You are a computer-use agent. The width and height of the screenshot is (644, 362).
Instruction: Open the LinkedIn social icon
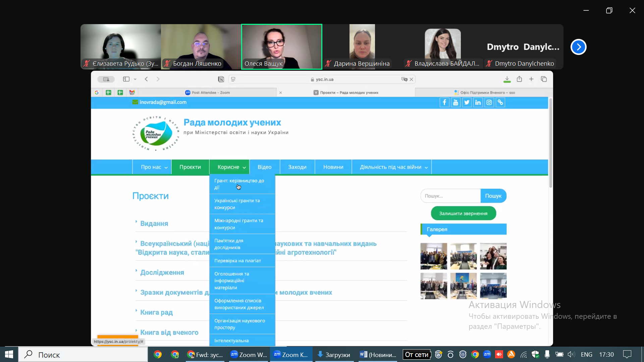click(478, 103)
